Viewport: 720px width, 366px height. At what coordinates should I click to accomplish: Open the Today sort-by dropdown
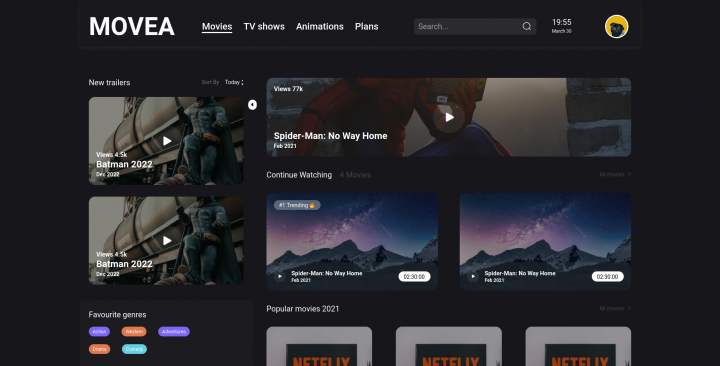[x=234, y=82]
